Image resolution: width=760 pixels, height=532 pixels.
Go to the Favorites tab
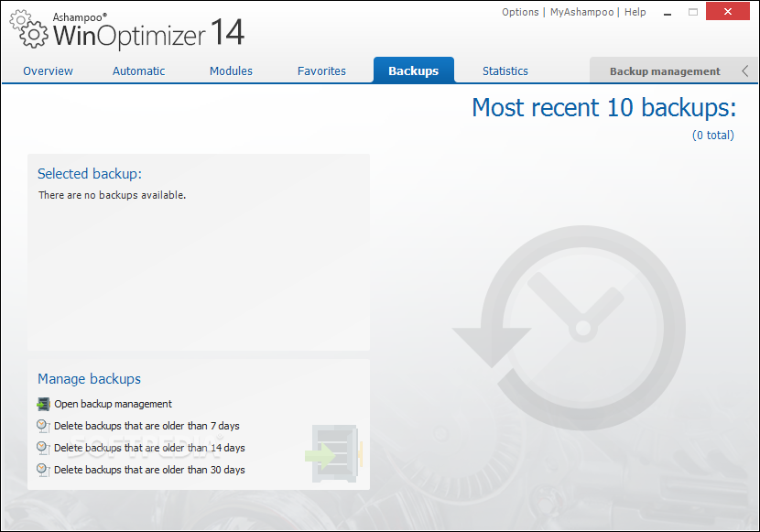[321, 71]
